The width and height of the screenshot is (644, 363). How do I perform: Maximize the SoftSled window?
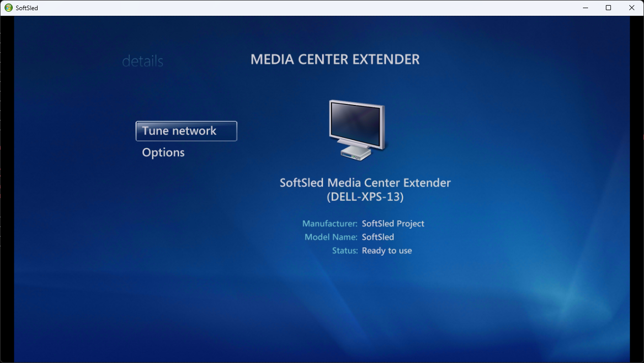[x=608, y=8]
